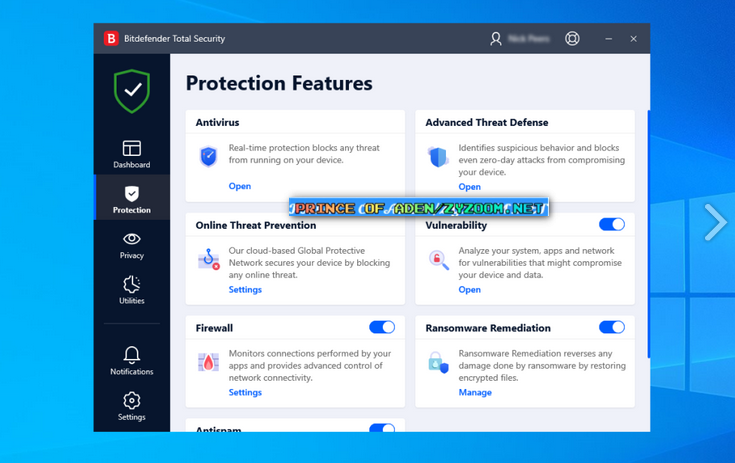
Task: Open the Vulnerability module
Action: tap(469, 290)
